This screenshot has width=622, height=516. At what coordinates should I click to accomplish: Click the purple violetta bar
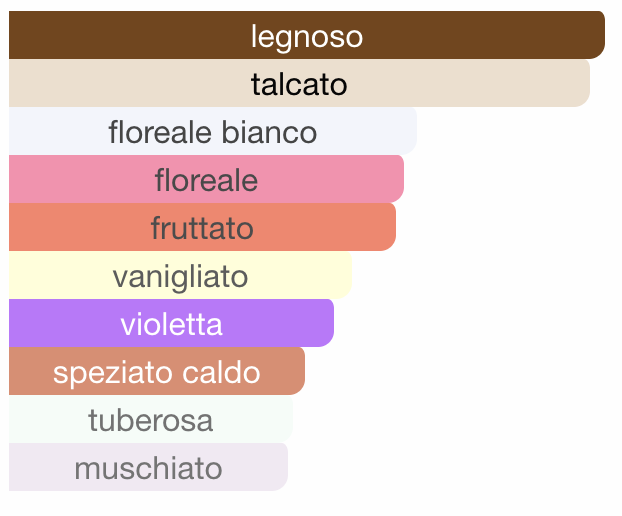171,323
